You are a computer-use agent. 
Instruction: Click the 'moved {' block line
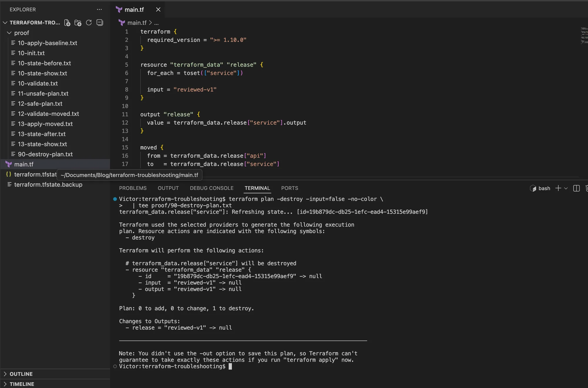coord(152,147)
